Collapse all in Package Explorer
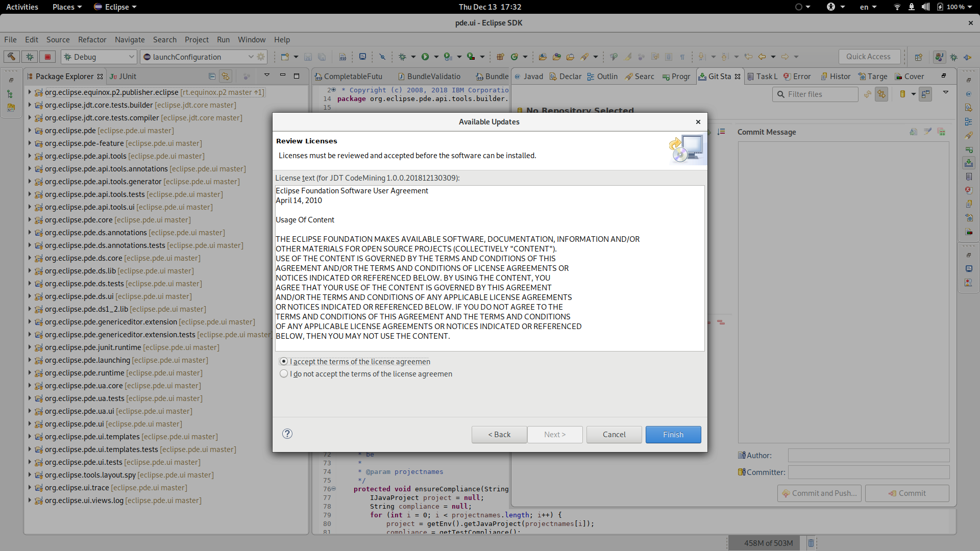Image resolution: width=980 pixels, height=551 pixels. click(x=212, y=76)
